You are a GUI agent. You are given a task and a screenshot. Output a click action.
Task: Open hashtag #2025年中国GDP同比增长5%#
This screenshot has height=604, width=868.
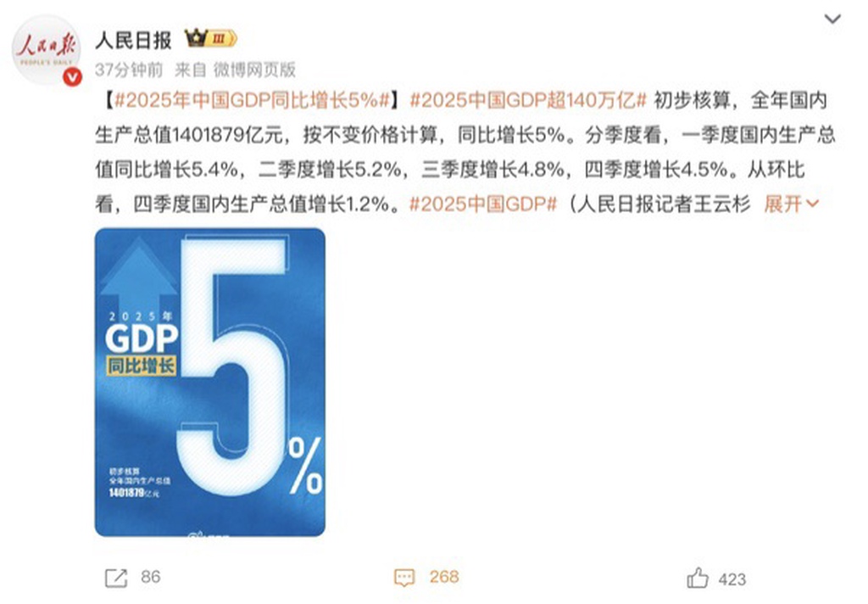pyautogui.click(x=252, y=100)
